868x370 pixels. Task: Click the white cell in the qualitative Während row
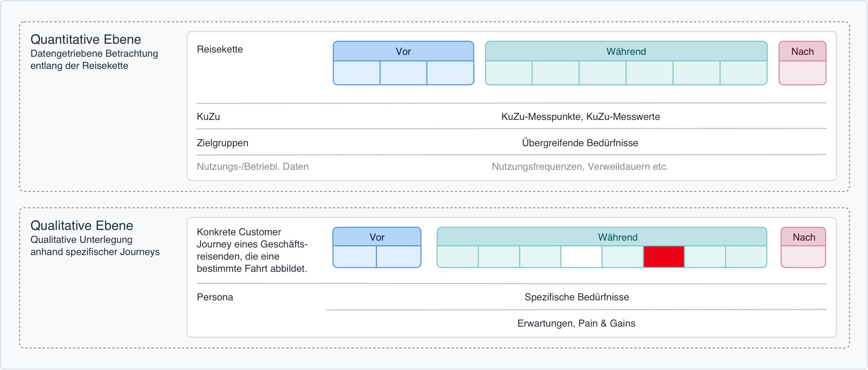point(581,257)
